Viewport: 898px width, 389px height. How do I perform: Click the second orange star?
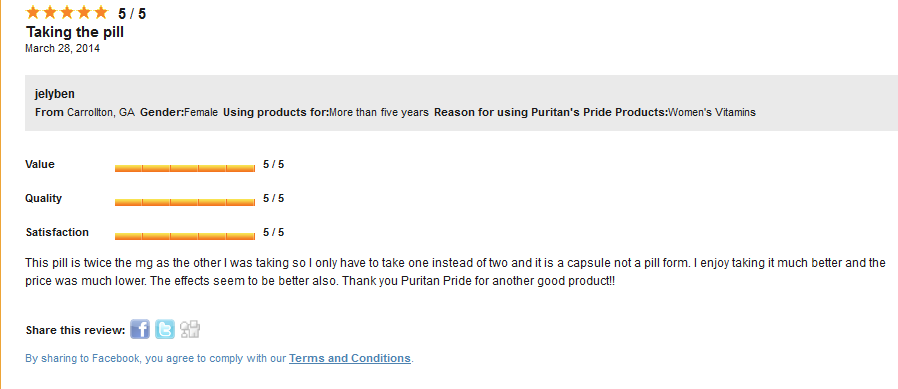pyautogui.click(x=50, y=12)
